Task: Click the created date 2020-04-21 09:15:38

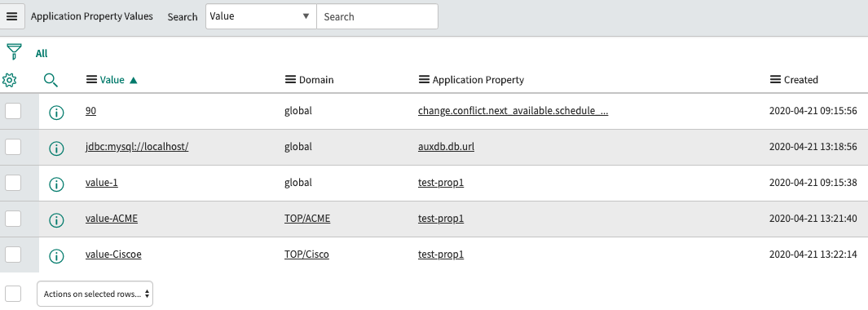Action: tap(813, 183)
